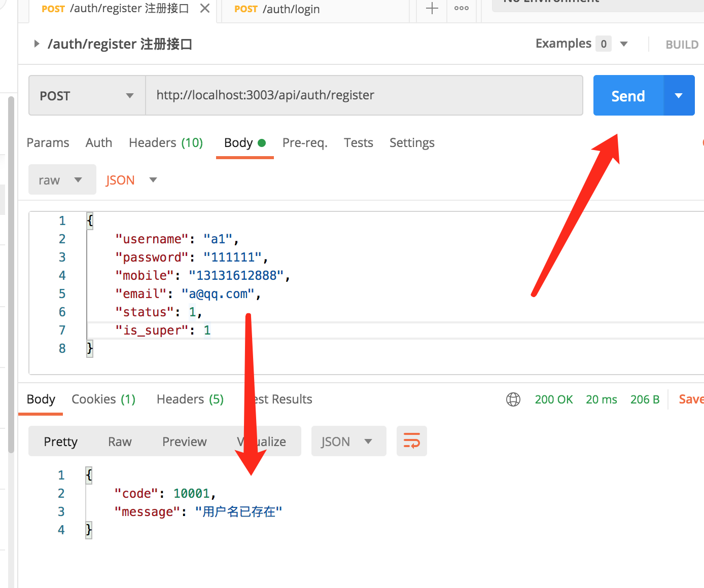Select the Visualize response view
This screenshot has height=588, width=704.
pos(262,442)
